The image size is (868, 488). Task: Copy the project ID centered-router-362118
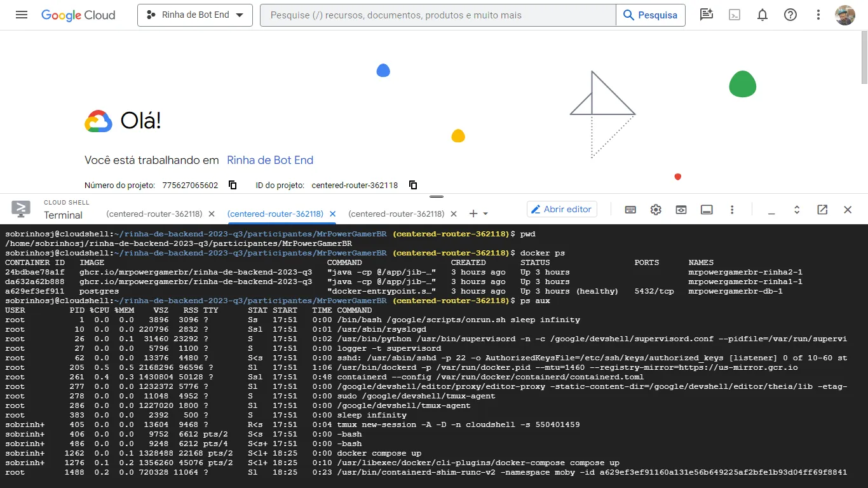(x=413, y=185)
